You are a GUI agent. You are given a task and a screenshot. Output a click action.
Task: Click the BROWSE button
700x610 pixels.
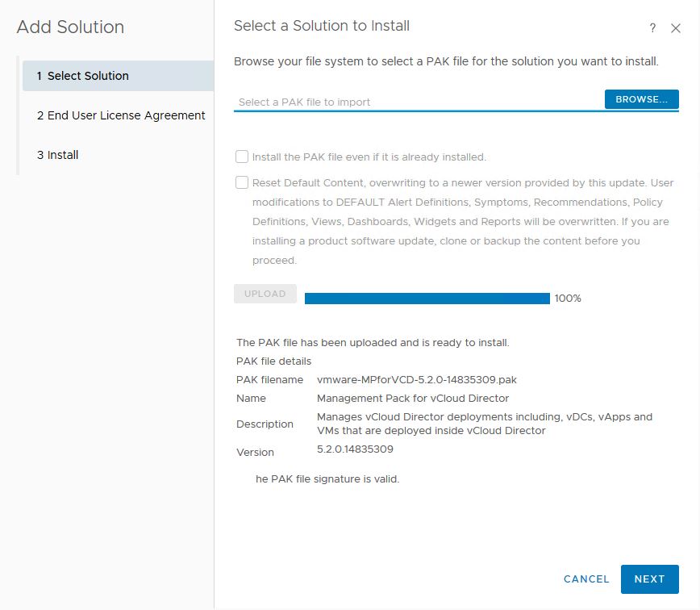coord(641,99)
